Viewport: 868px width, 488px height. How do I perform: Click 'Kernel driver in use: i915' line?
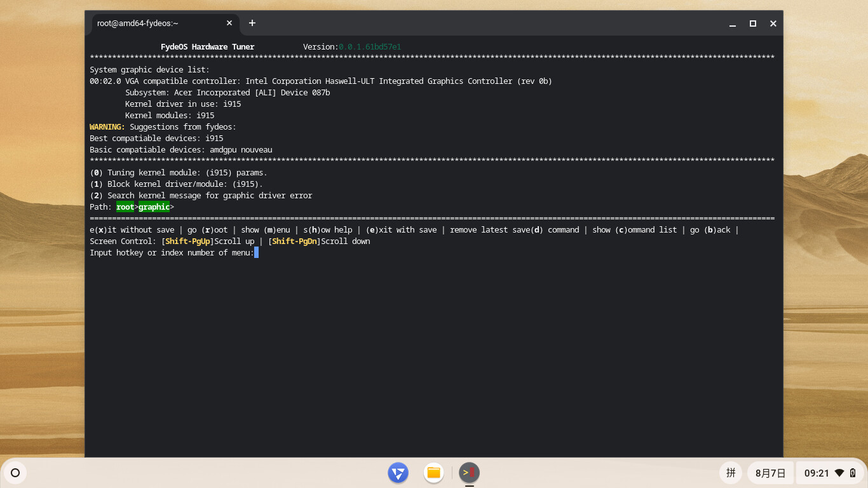183,104
